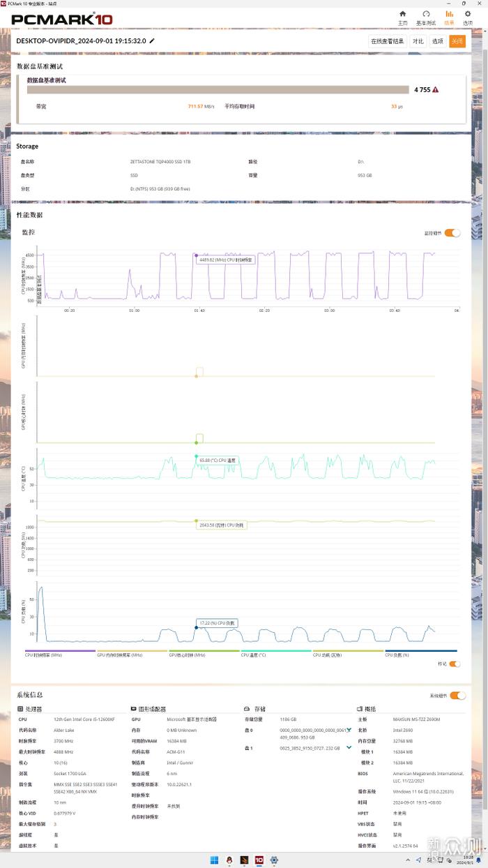
Task: Expand the 盘 1 drive details chevron
Action: click(349, 747)
